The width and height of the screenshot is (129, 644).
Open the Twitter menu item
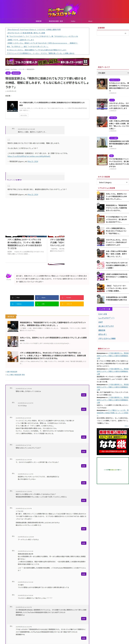(73, 21)
